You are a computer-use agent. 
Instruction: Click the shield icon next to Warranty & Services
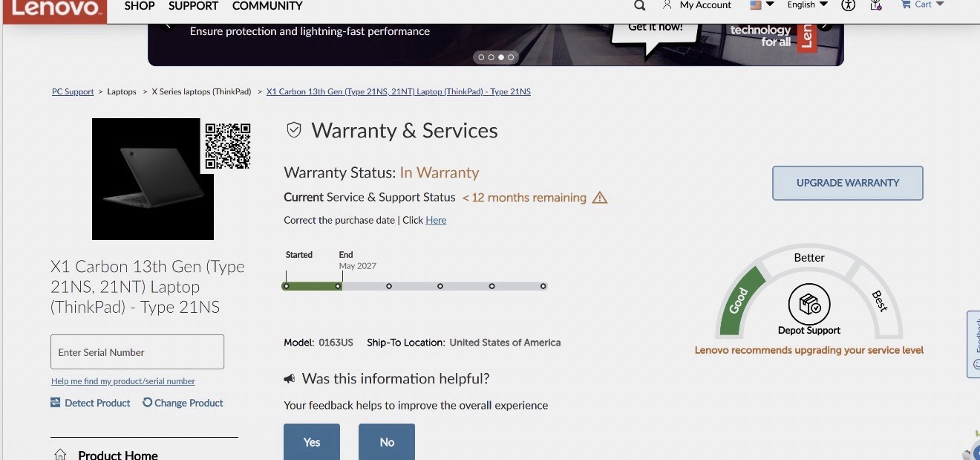click(294, 130)
